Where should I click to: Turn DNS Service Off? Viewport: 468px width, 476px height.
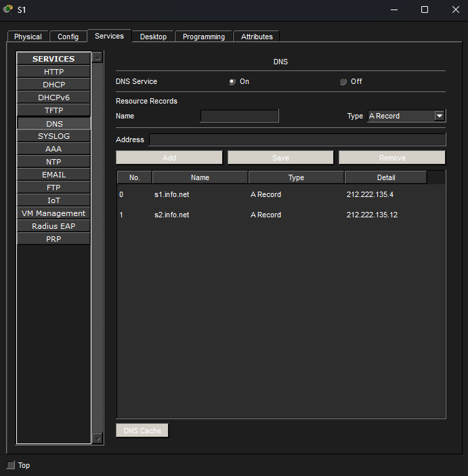[343, 82]
